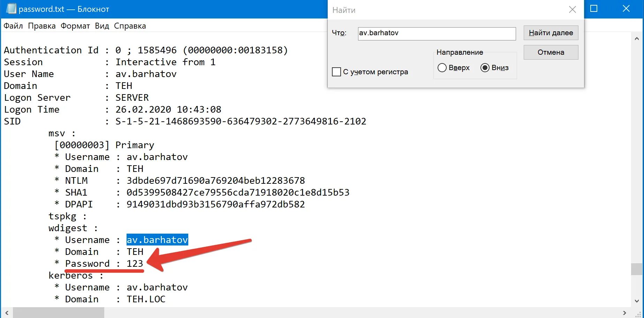Click the horizontal scrollbar right arrow
Image resolution: width=644 pixels, height=318 pixels.
click(624, 313)
